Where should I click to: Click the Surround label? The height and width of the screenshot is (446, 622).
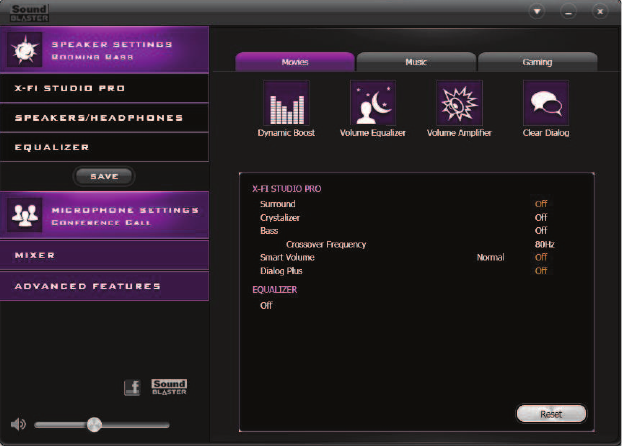click(277, 204)
